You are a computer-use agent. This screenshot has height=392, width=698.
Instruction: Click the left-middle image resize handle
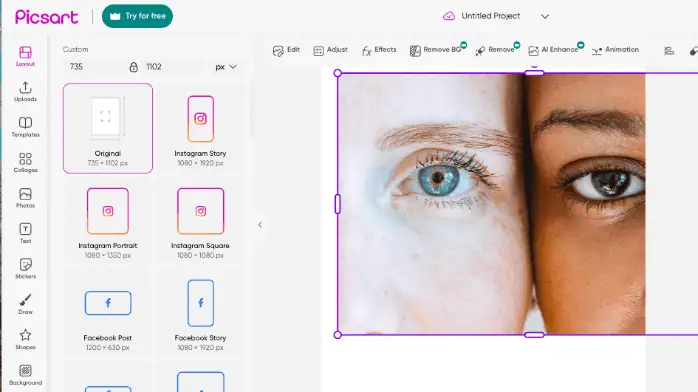[x=337, y=204]
